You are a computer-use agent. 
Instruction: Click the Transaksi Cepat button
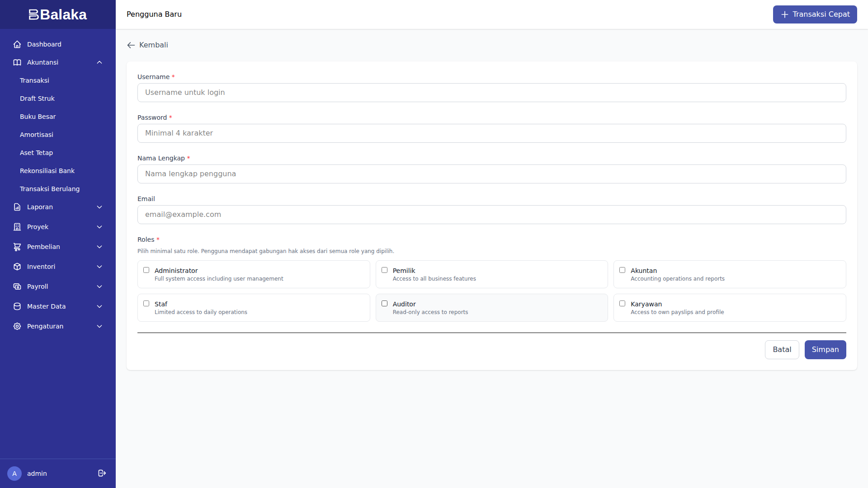click(815, 14)
